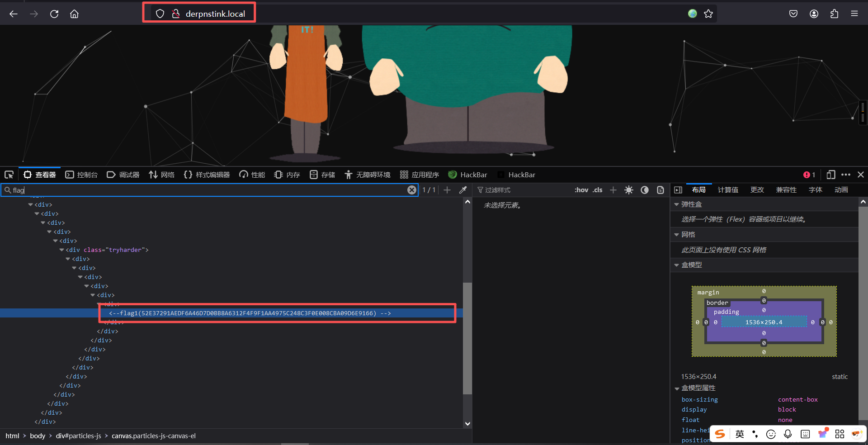This screenshot has width=868, height=445.
Task: Open the first HackBar tab with green icon
Action: 467,175
